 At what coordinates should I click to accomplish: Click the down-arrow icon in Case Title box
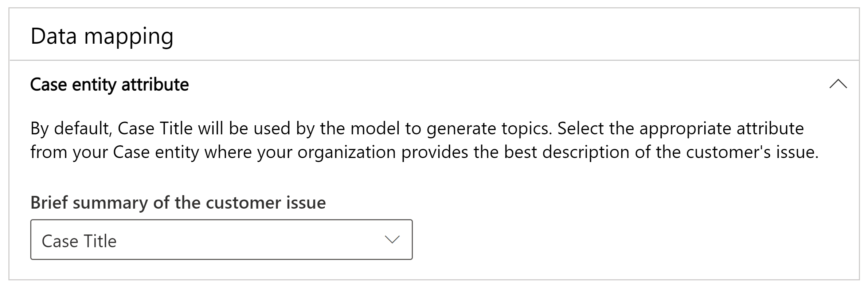tap(392, 240)
